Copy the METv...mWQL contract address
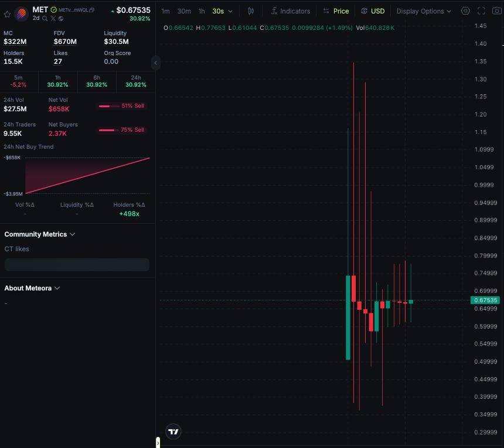This screenshot has height=448, width=504. [91, 10]
